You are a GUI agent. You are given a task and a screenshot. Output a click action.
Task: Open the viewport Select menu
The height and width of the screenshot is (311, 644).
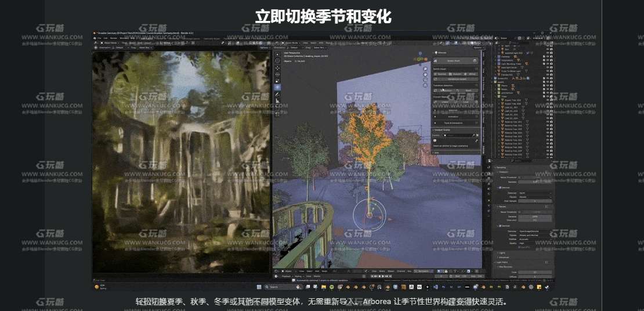pyautogui.click(x=313, y=43)
